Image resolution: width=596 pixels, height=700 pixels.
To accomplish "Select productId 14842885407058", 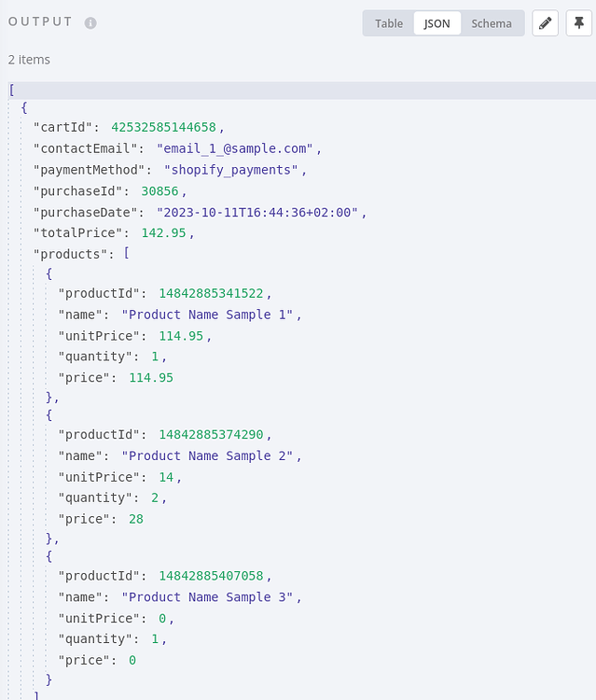I will tap(211, 576).
